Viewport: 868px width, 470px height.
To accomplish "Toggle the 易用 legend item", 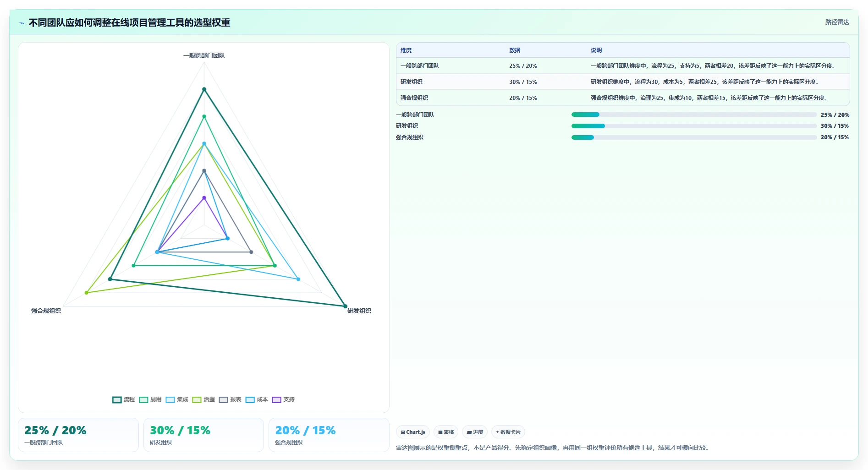I will (x=150, y=399).
